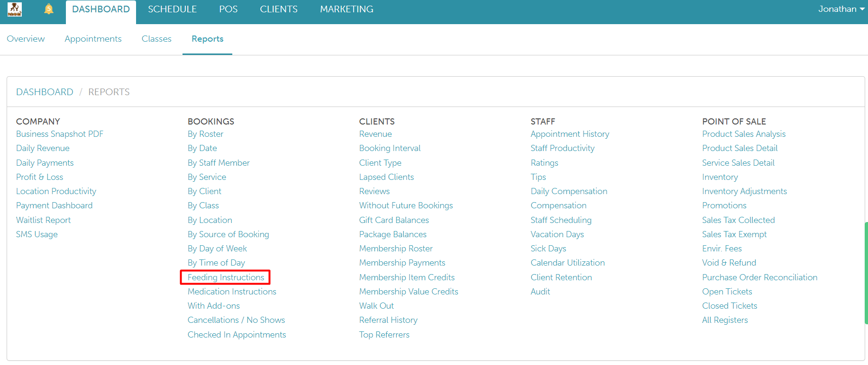Open the Daily Payments report
Image resolution: width=868 pixels, height=365 pixels.
pos(45,163)
